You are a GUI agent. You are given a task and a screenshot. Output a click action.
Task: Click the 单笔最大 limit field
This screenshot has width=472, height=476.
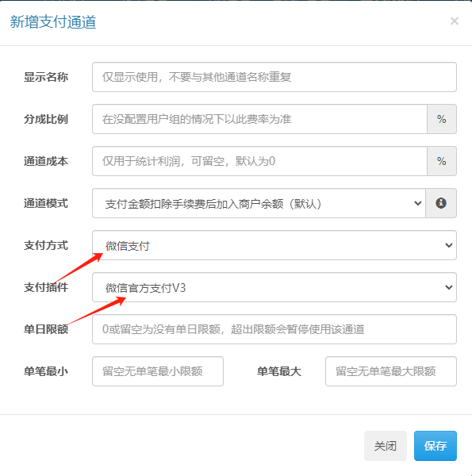391,371
